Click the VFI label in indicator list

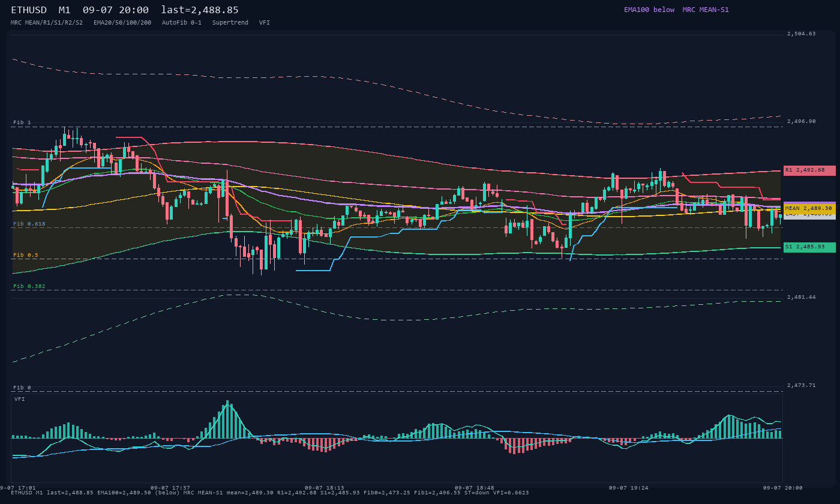coord(265,22)
